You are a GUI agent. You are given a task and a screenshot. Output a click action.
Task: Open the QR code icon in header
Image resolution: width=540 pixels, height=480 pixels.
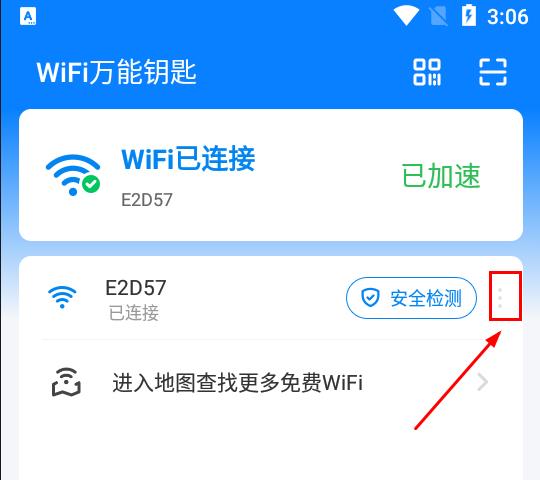[427, 72]
